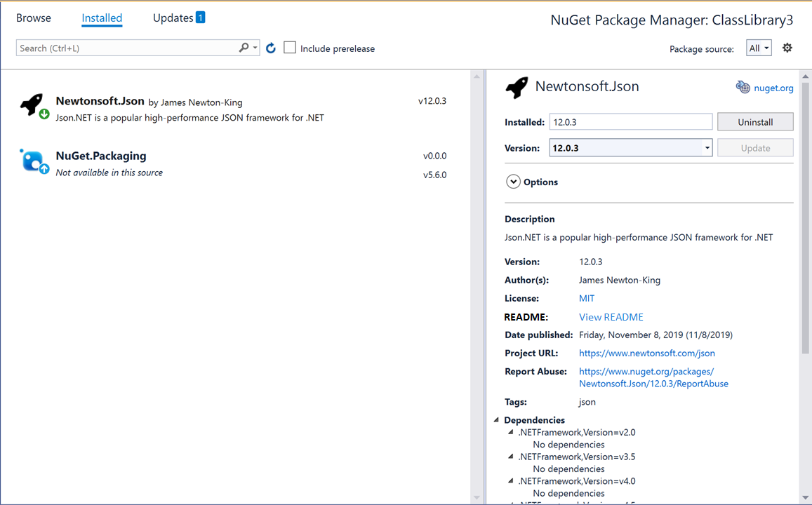Switch to the Browse tab
812x505 pixels.
34,18
